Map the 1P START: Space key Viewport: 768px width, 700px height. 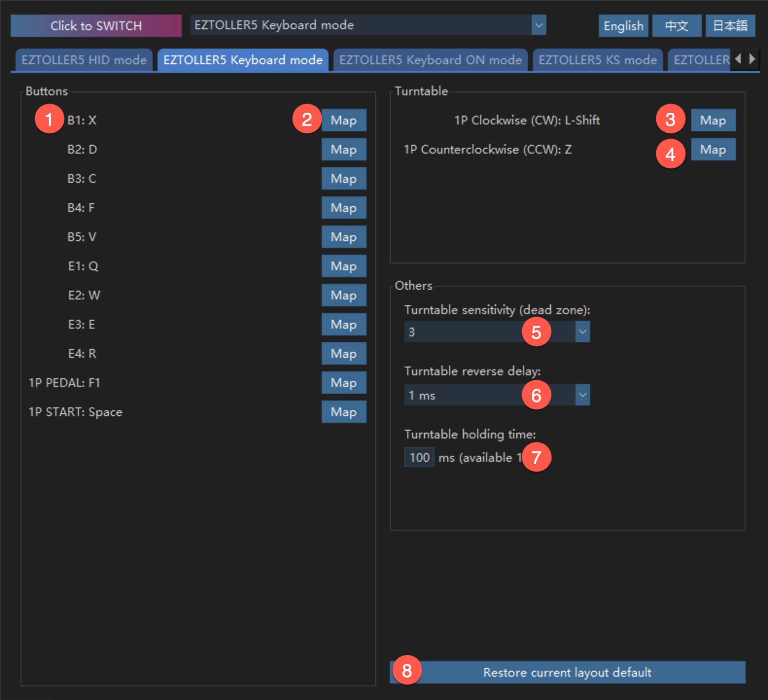[x=344, y=412]
